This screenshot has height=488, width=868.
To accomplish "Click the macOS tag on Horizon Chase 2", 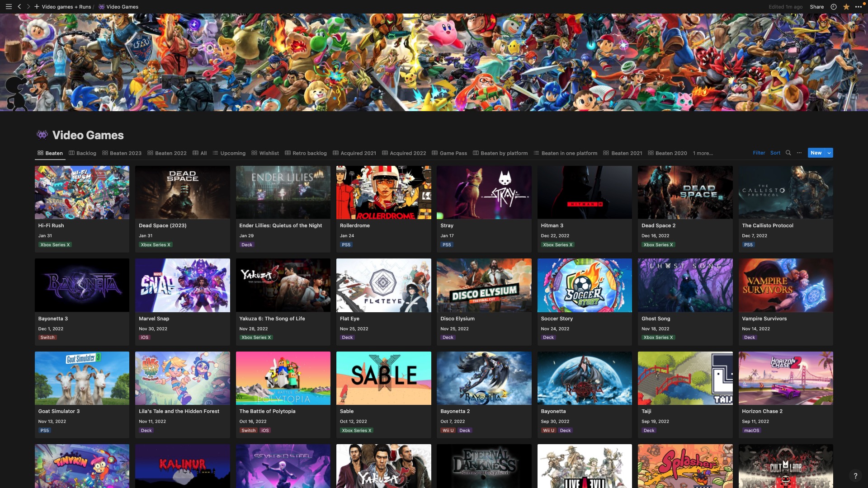I will (x=751, y=431).
